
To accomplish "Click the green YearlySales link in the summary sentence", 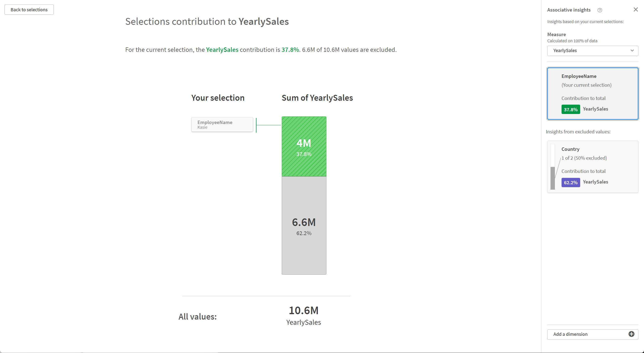I will pyautogui.click(x=222, y=50).
